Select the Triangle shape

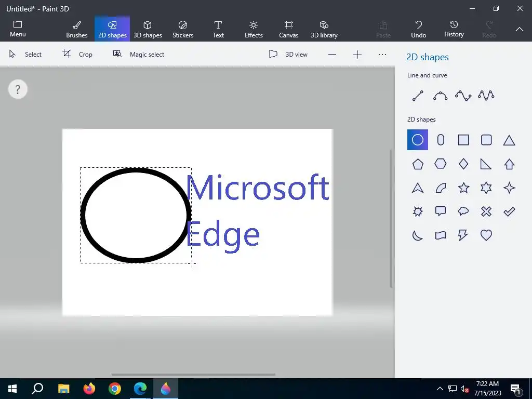(509, 140)
